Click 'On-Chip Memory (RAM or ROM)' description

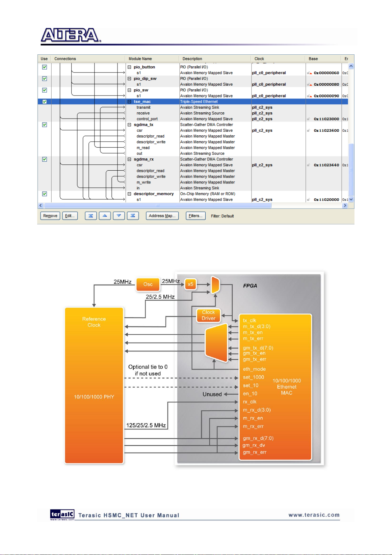pos(208,194)
